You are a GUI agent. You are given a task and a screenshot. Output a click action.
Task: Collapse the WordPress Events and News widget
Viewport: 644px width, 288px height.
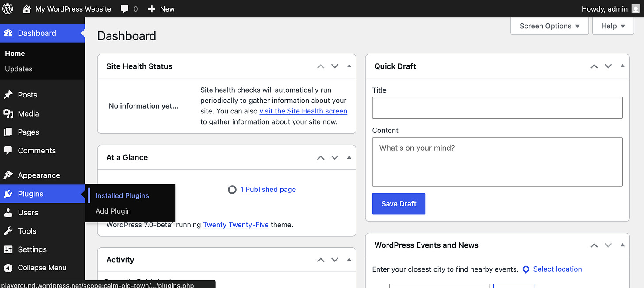click(622, 245)
